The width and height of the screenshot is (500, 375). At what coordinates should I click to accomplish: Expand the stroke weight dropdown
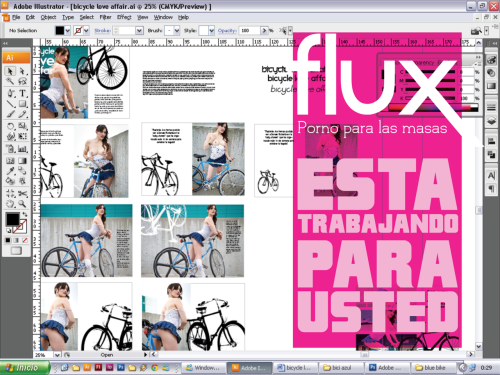pyautogui.click(x=139, y=31)
